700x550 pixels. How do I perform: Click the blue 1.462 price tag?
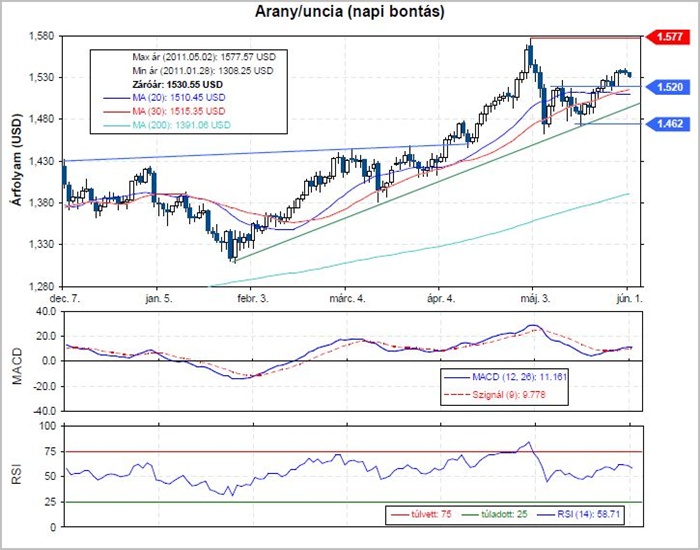click(x=668, y=123)
